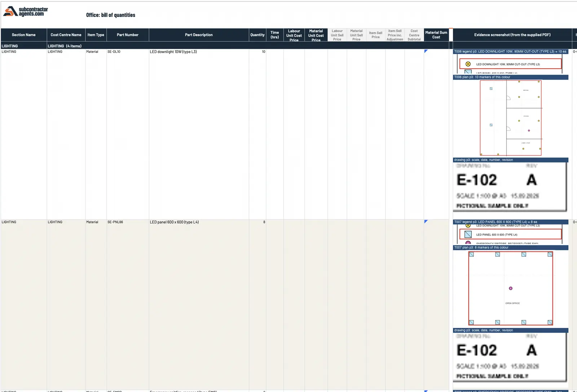Click the bottom-right LED panel marker in the T007 plan
The height and width of the screenshot is (392, 577).
[x=550, y=322]
